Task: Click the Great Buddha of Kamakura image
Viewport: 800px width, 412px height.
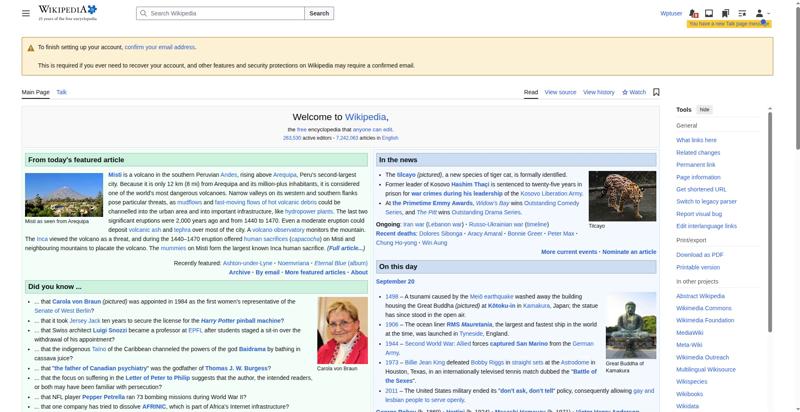Action: [x=631, y=325]
